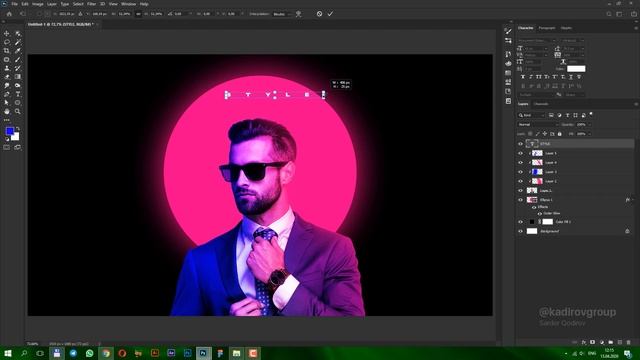Lock all attributes padlock icon
Screen dimensions: 640x360
[x=560, y=134]
